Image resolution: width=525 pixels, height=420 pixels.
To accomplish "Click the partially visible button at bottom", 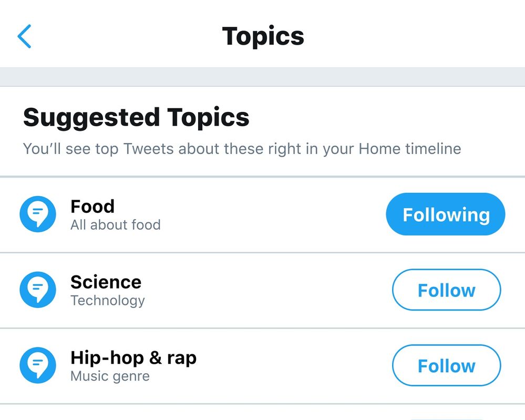I will click(x=447, y=418).
